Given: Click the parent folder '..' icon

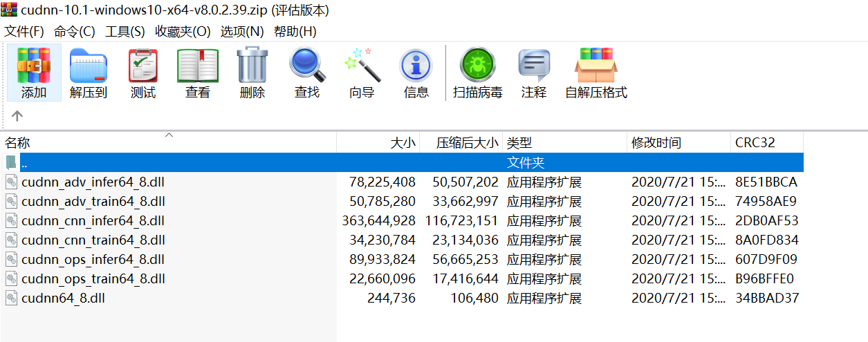Looking at the screenshot, I should pyautogui.click(x=11, y=162).
